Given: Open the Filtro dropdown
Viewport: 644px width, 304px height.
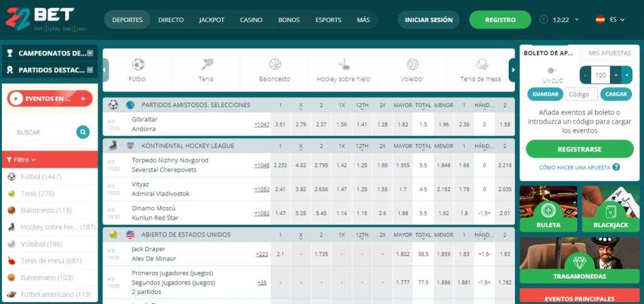Looking at the screenshot, I should [x=20, y=160].
